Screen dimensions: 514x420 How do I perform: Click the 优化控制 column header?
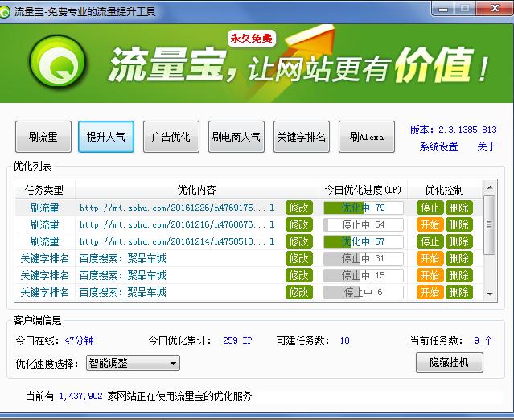point(445,190)
